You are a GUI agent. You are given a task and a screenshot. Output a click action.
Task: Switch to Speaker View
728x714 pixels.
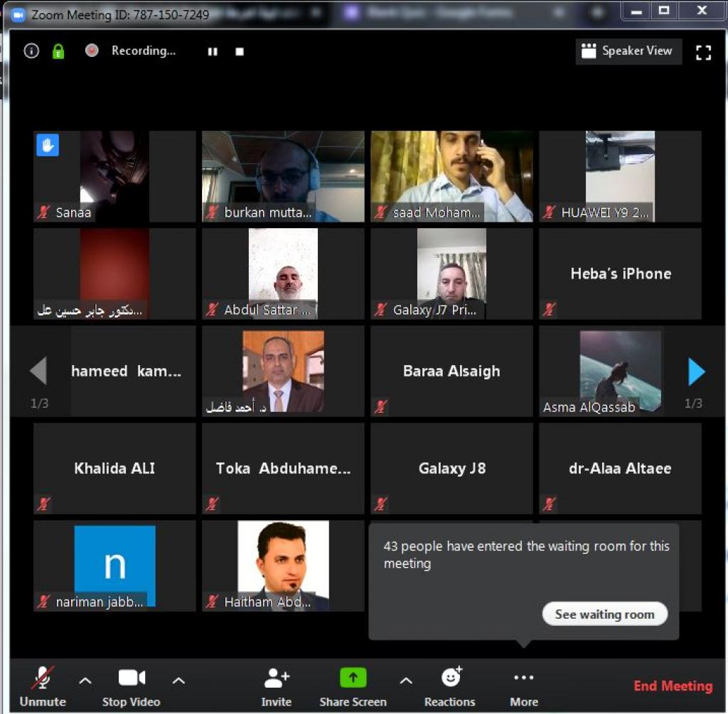tap(627, 51)
